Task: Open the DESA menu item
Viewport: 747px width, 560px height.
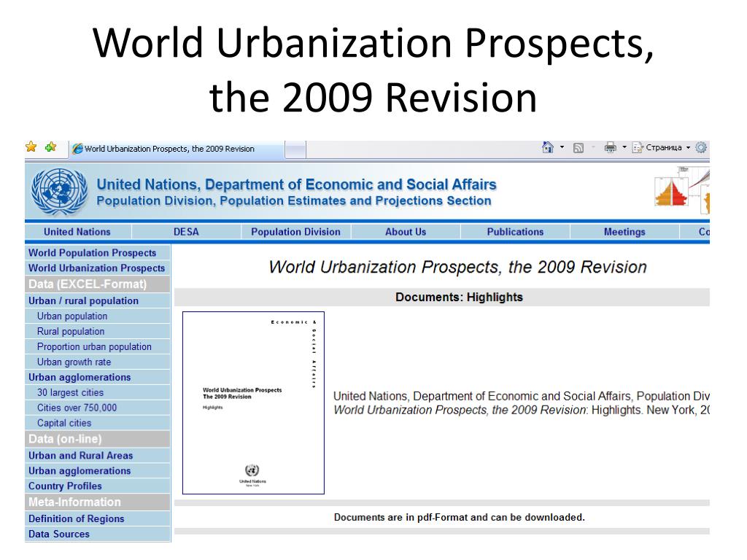Action: (x=186, y=232)
